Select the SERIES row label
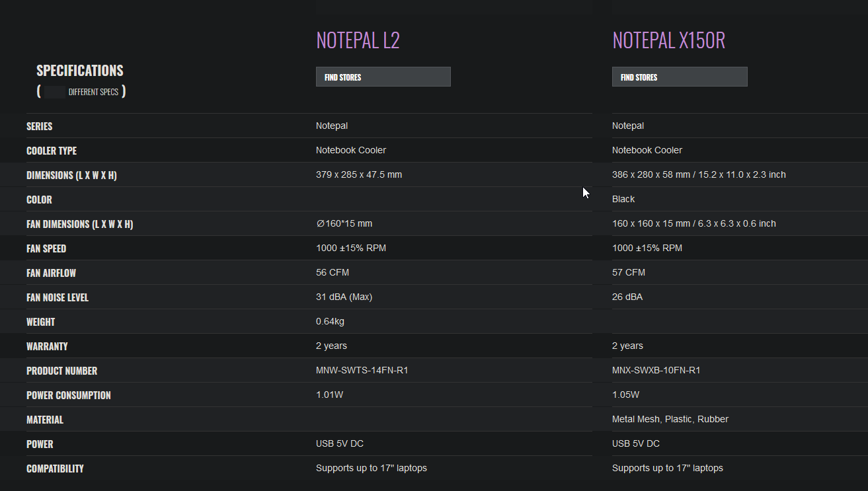Image resolution: width=868 pixels, height=491 pixels. point(39,126)
